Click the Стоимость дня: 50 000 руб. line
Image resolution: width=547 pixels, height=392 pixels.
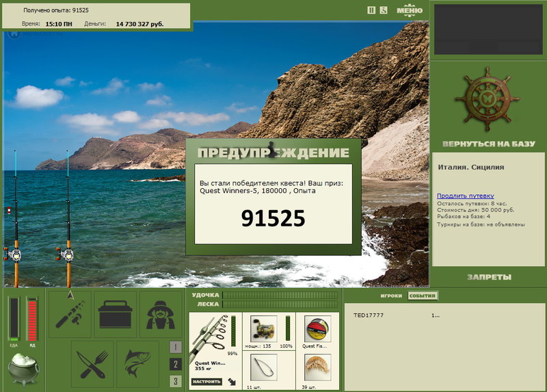point(475,210)
